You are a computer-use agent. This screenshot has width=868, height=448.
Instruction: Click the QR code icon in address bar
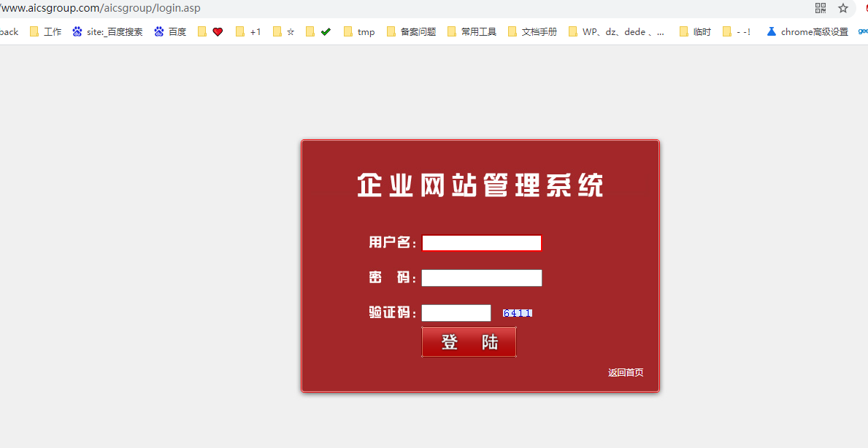click(821, 8)
